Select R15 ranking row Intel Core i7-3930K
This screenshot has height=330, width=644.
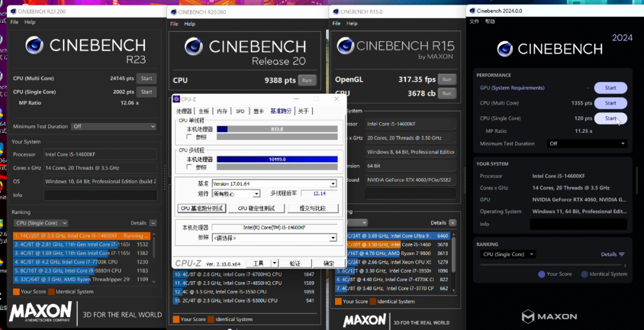pos(392,271)
